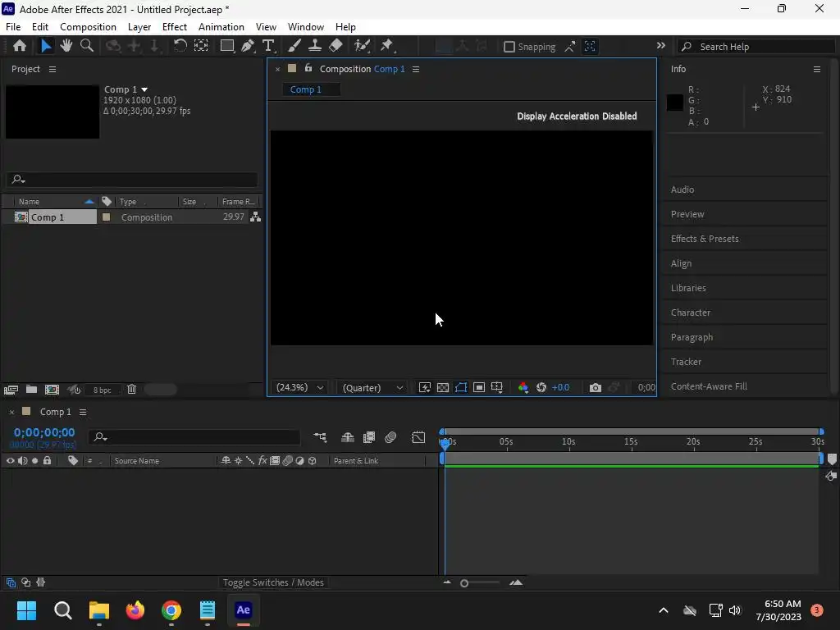Click the Graph Editor icon in timeline
The width and height of the screenshot is (840, 630).
[418, 437]
